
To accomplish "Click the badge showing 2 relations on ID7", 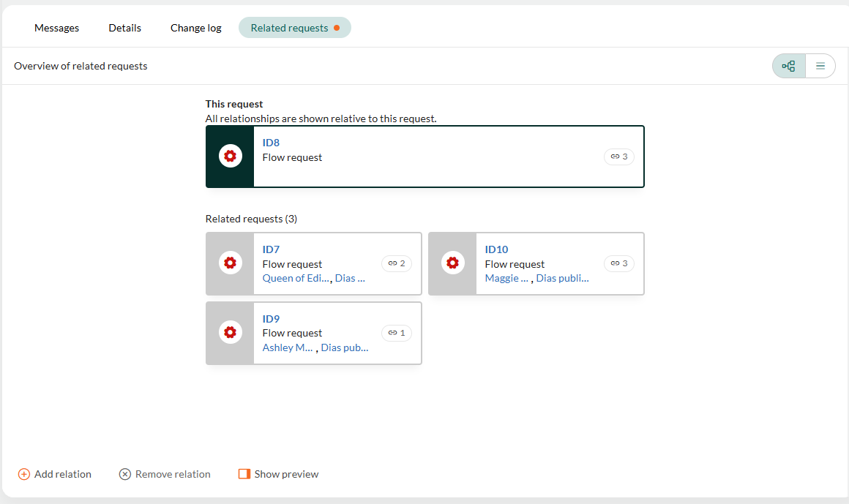I will click(396, 263).
